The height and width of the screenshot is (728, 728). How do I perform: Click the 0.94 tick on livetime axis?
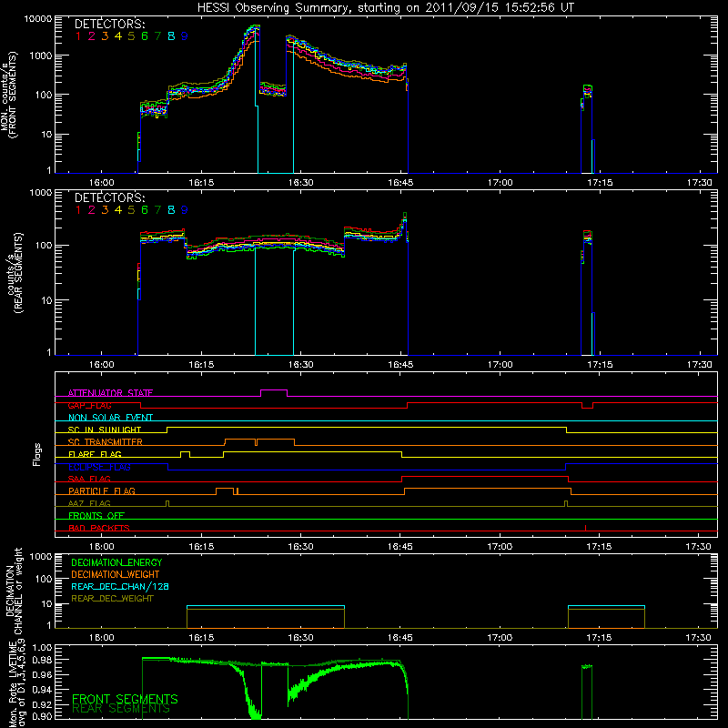[42, 689]
